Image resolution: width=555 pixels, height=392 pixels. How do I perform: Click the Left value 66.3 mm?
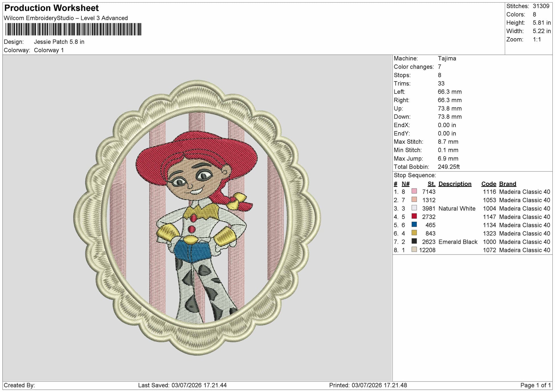click(450, 92)
